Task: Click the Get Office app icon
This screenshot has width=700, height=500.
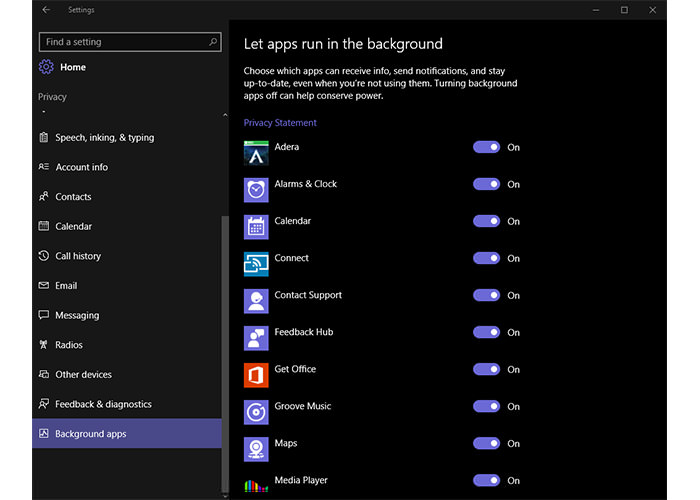Action: [x=256, y=375]
